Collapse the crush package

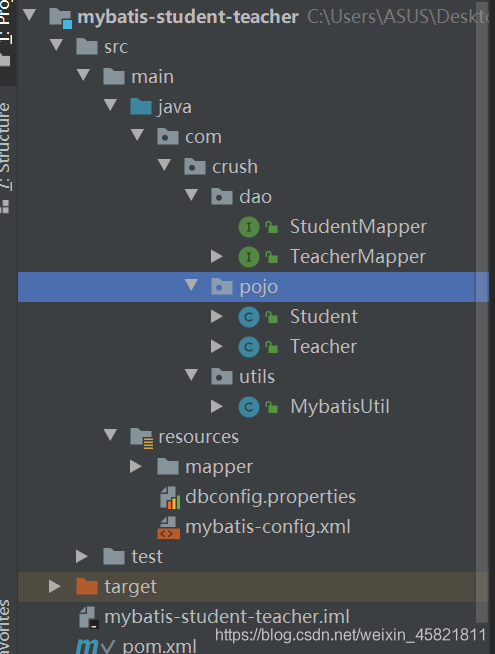tap(164, 165)
